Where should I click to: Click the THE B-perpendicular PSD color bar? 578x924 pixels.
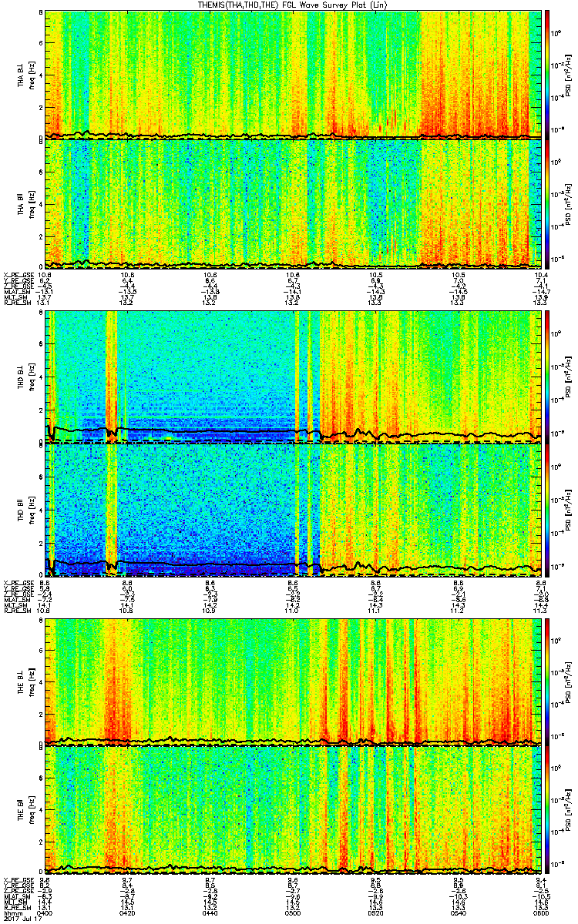click(547, 681)
